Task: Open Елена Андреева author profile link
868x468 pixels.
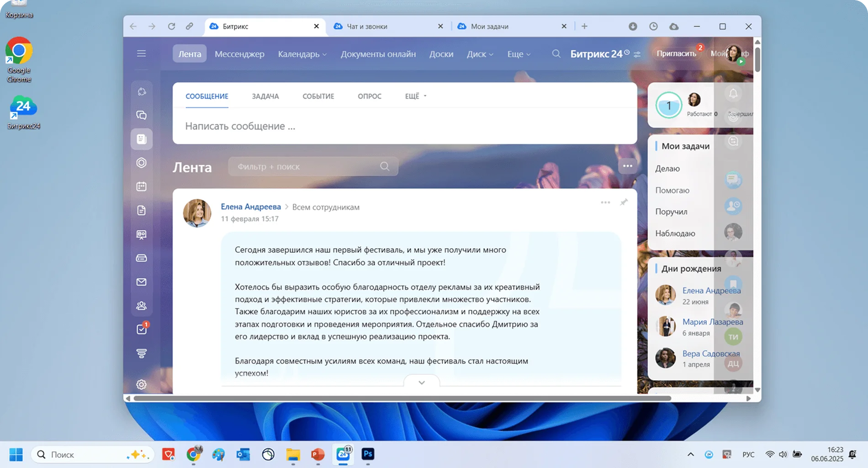Action: coord(250,207)
